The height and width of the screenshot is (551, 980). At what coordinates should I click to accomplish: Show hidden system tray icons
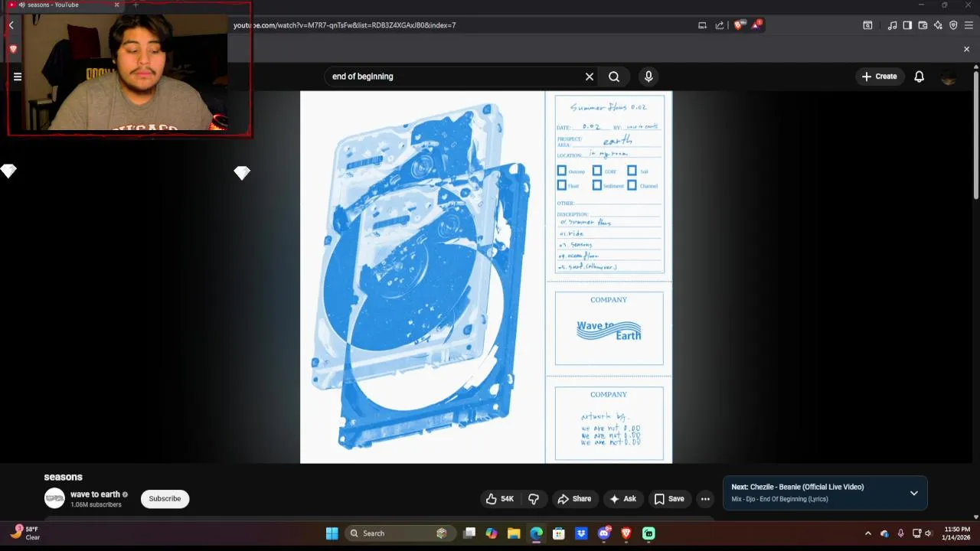click(x=867, y=533)
